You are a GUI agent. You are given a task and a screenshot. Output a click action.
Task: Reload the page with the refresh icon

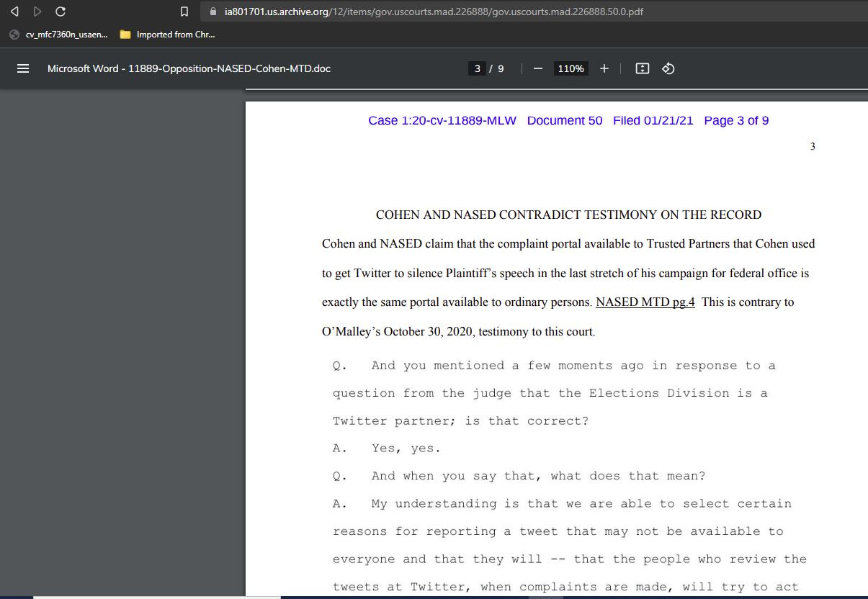pyautogui.click(x=61, y=12)
